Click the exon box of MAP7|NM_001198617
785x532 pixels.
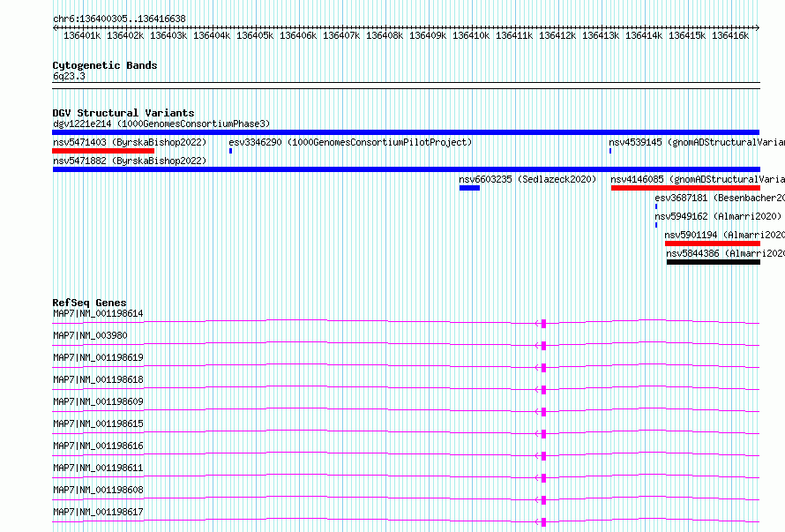[x=543, y=522]
